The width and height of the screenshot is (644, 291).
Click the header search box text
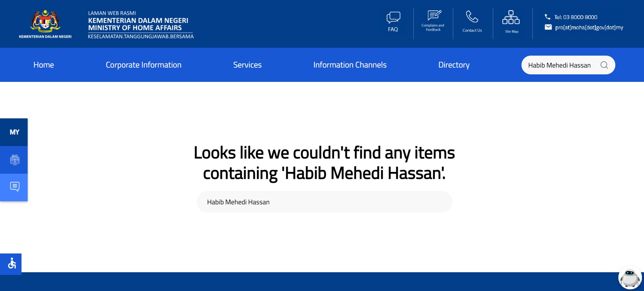click(559, 65)
